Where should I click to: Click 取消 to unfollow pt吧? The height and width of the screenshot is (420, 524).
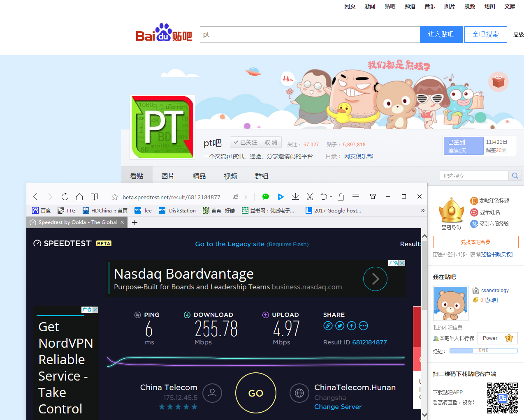point(271,142)
